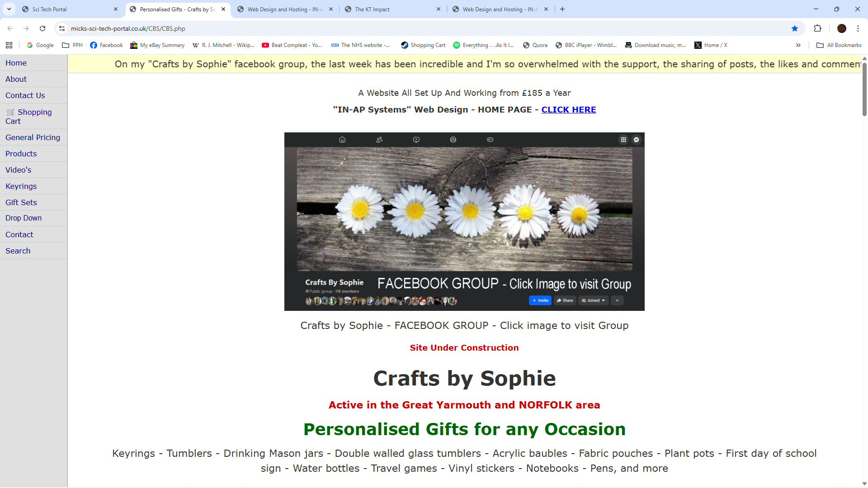Switch to the Sci Tech Portal tab
The height and width of the screenshot is (488, 868).
(x=50, y=9)
